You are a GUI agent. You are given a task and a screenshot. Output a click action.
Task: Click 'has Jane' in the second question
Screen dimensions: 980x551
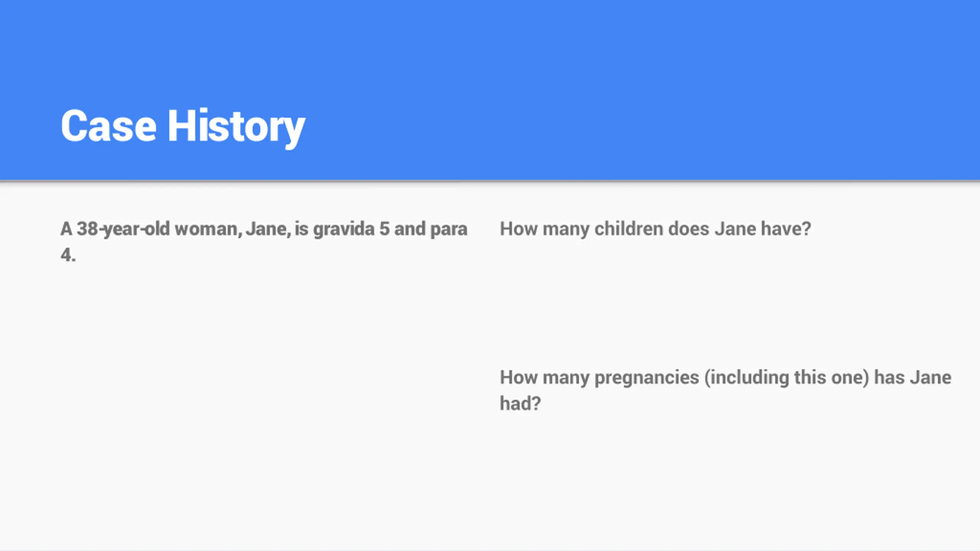tap(913, 377)
